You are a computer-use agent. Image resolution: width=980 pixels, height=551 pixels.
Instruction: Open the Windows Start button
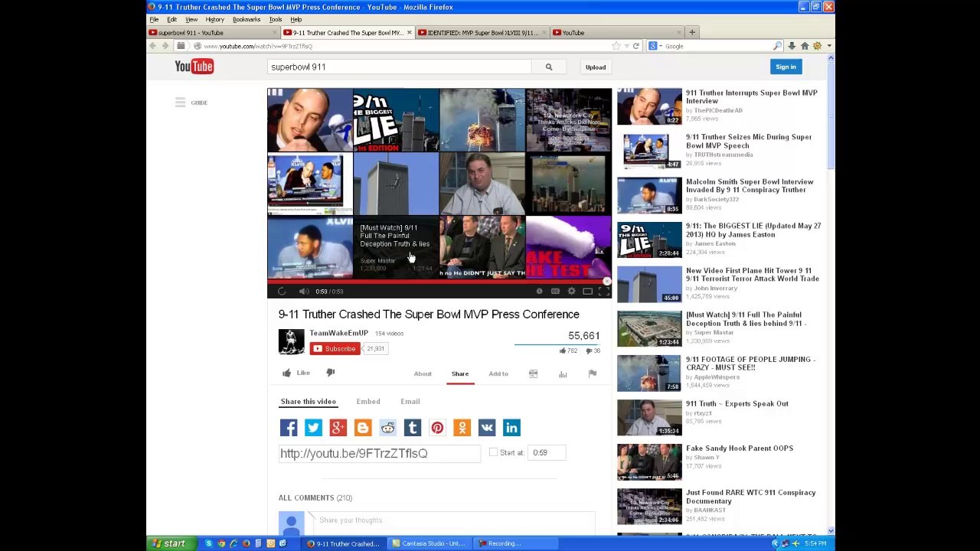point(168,543)
